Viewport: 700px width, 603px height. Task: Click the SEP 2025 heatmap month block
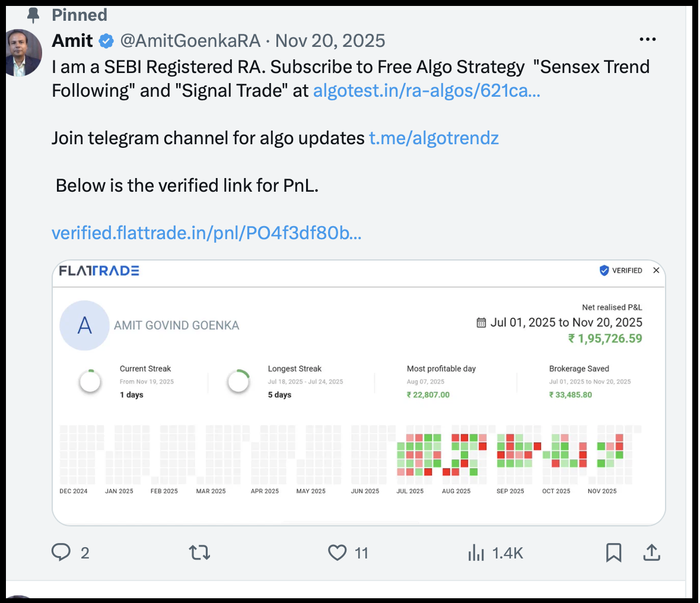click(x=518, y=455)
